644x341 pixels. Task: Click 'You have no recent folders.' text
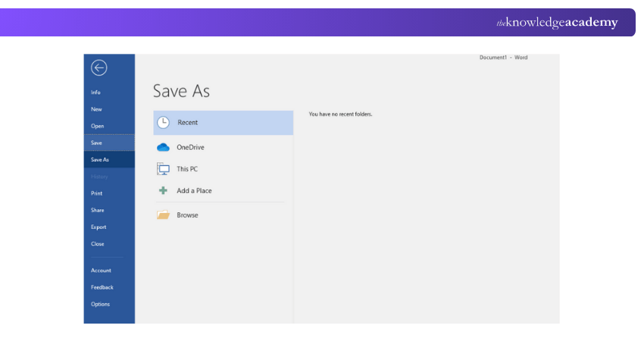(x=340, y=114)
